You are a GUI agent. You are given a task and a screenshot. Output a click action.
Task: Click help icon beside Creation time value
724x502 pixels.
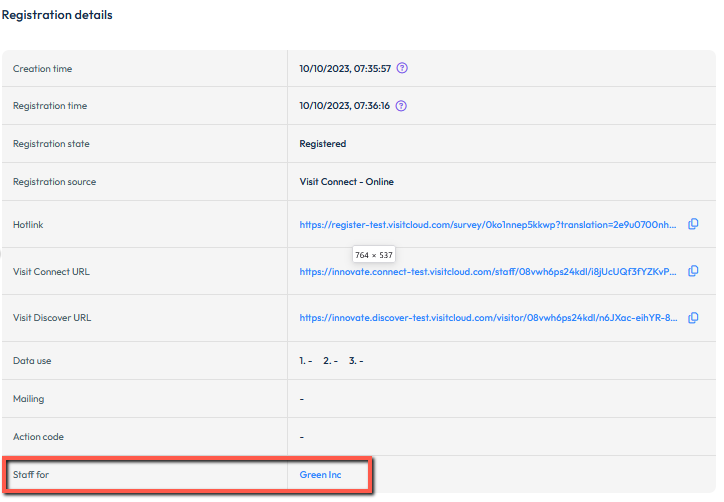(403, 69)
